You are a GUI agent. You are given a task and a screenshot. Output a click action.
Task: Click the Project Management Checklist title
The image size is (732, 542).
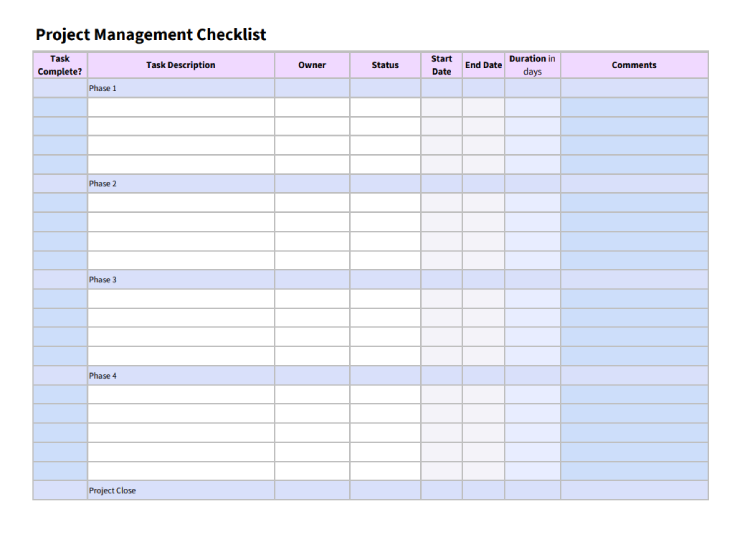point(151,35)
